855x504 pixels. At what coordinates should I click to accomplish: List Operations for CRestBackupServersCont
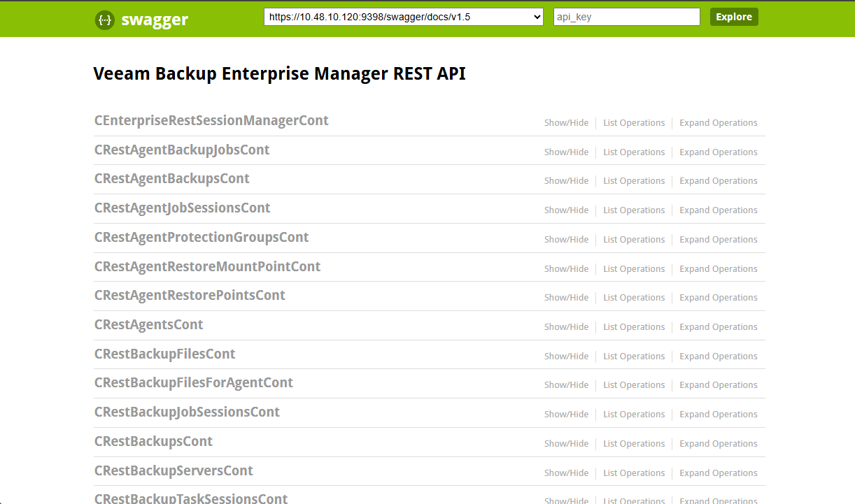click(x=634, y=473)
